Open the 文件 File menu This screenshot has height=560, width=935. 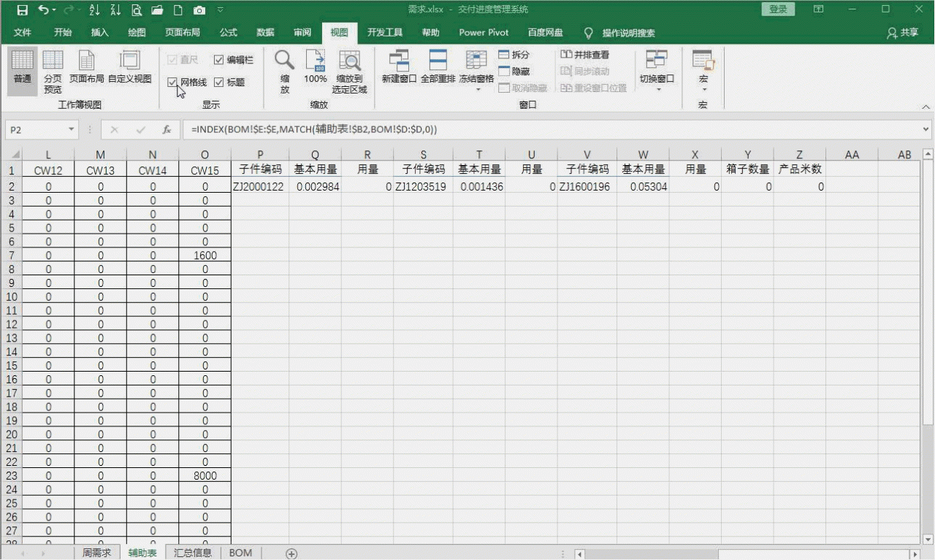[x=23, y=33]
